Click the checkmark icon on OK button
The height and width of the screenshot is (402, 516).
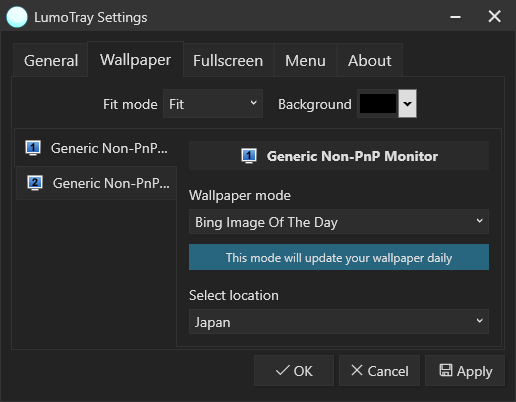pyautogui.click(x=283, y=370)
